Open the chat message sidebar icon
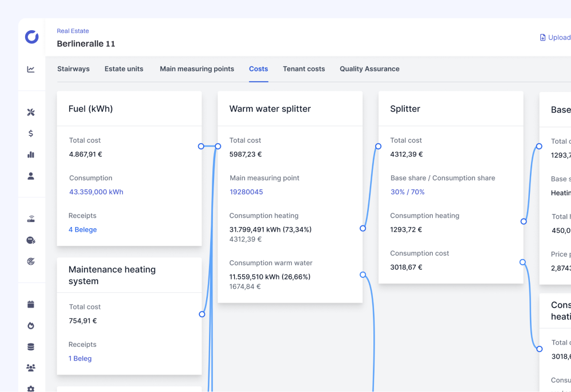571x392 pixels. tap(31, 240)
